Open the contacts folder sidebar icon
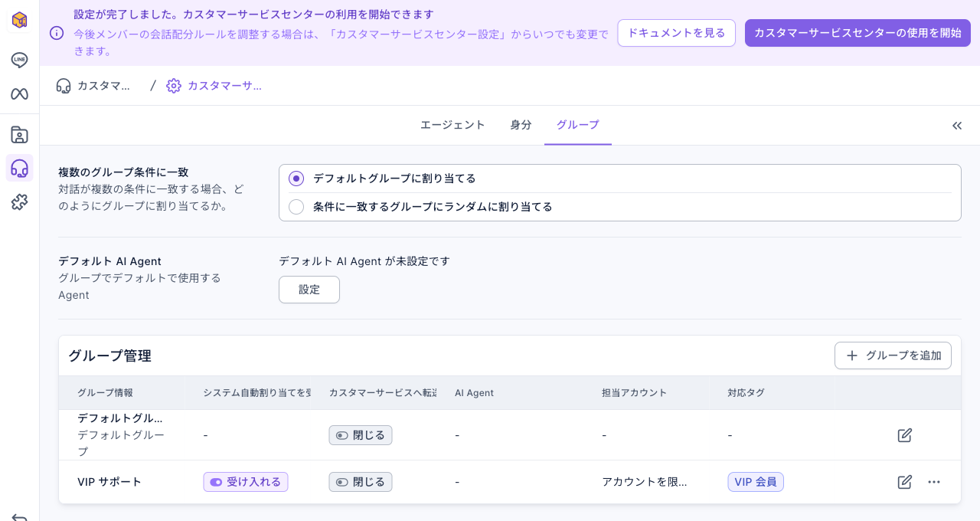 coord(19,136)
